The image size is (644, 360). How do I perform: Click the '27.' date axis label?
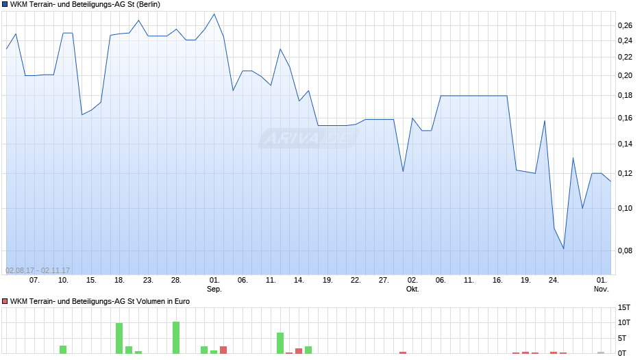[384, 281]
